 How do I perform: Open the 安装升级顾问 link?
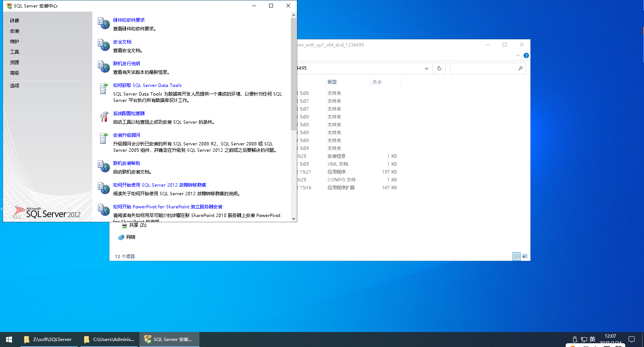(127, 135)
